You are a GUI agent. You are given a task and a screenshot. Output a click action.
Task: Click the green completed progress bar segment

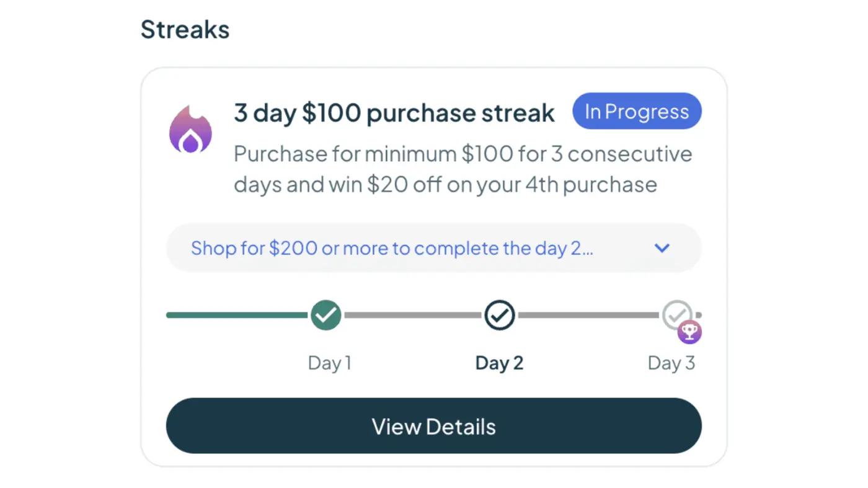[237, 315]
